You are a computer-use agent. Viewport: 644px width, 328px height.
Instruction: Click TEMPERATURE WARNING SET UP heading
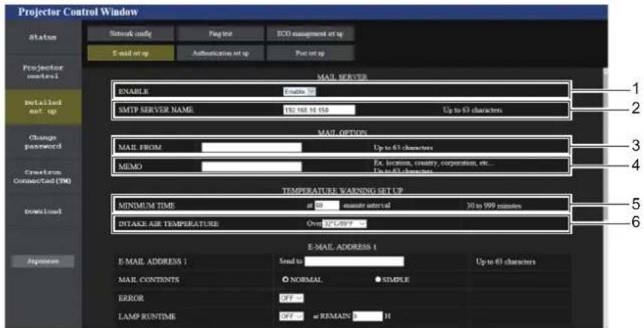[342, 191]
